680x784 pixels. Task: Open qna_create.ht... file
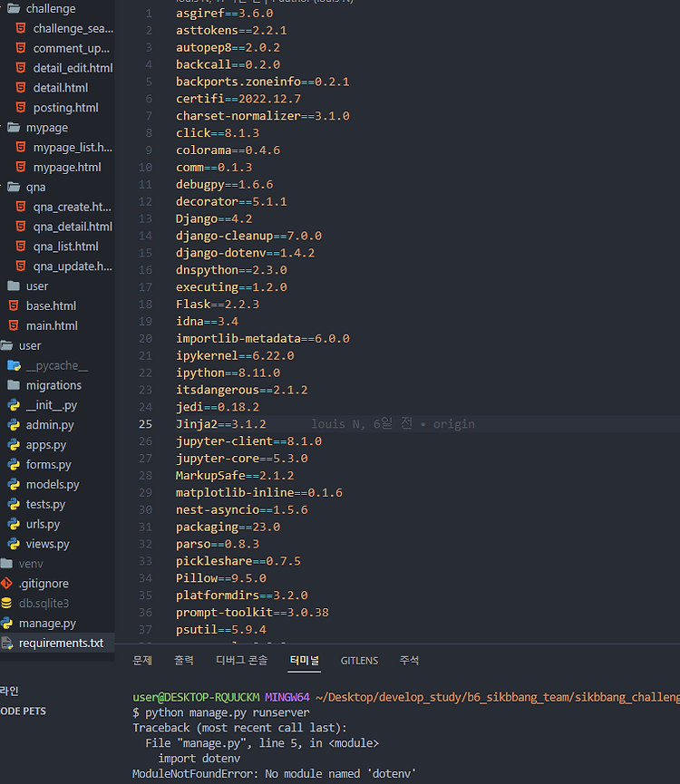point(72,207)
